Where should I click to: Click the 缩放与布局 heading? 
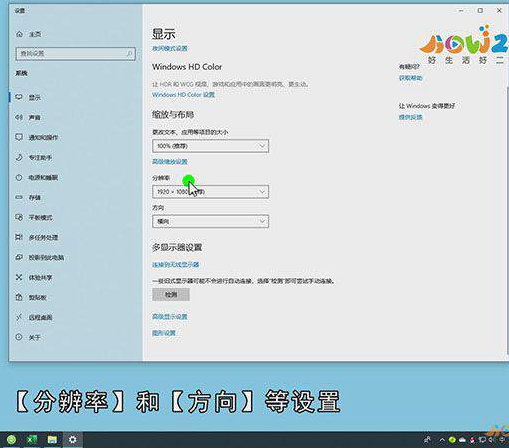click(173, 115)
